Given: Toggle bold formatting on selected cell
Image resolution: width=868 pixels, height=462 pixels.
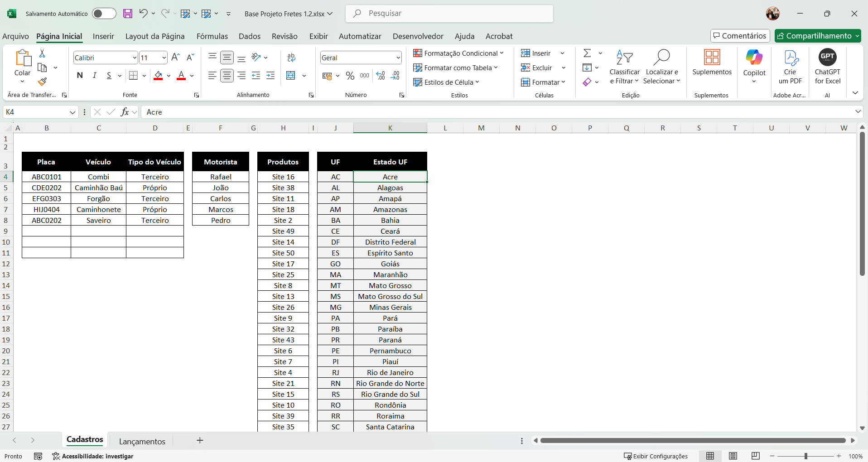Looking at the screenshot, I should pyautogui.click(x=80, y=75).
